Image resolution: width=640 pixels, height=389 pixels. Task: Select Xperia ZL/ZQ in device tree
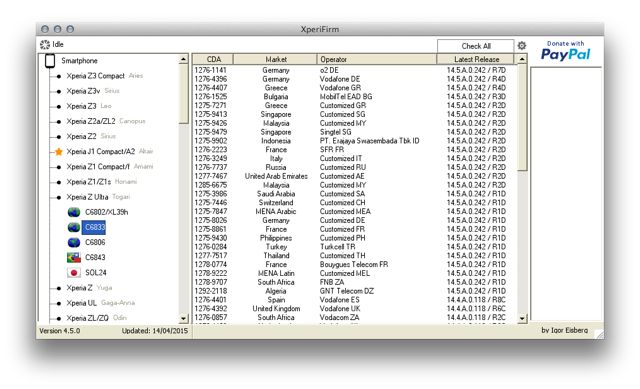pos(87,318)
